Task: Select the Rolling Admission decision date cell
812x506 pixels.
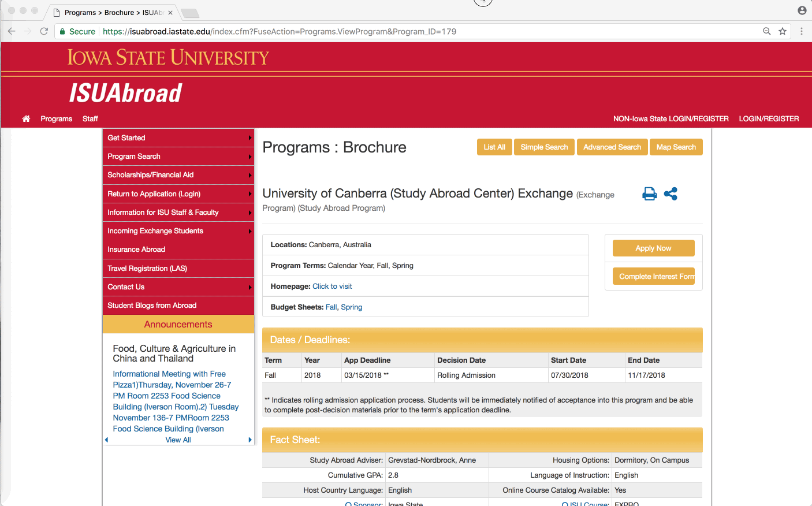Action: tap(491, 375)
